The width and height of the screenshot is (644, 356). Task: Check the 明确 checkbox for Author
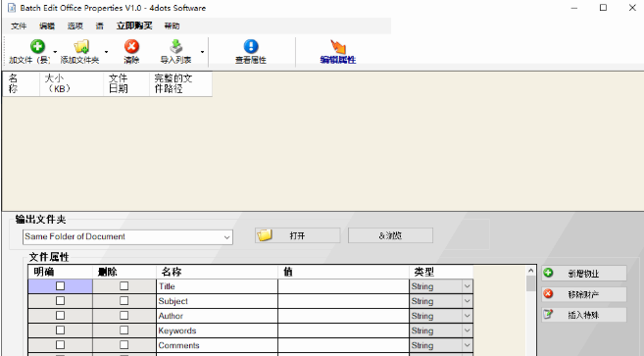[x=61, y=316]
